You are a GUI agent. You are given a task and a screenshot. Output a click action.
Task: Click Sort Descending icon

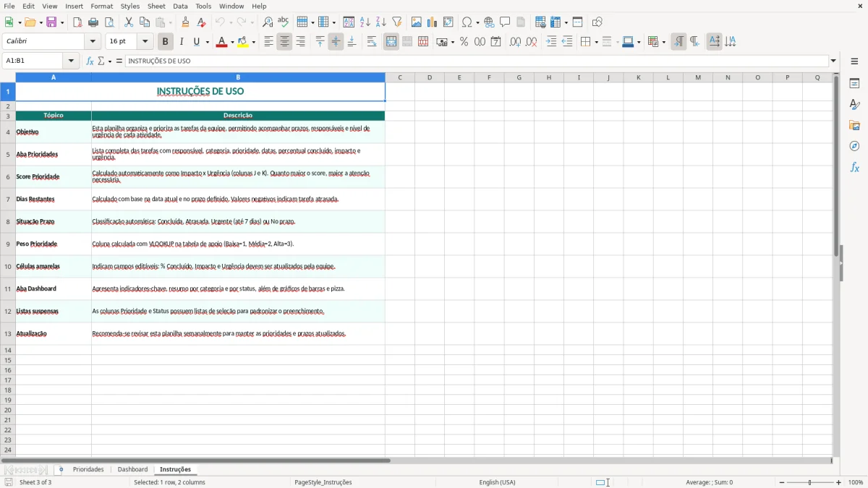pyautogui.click(x=381, y=22)
